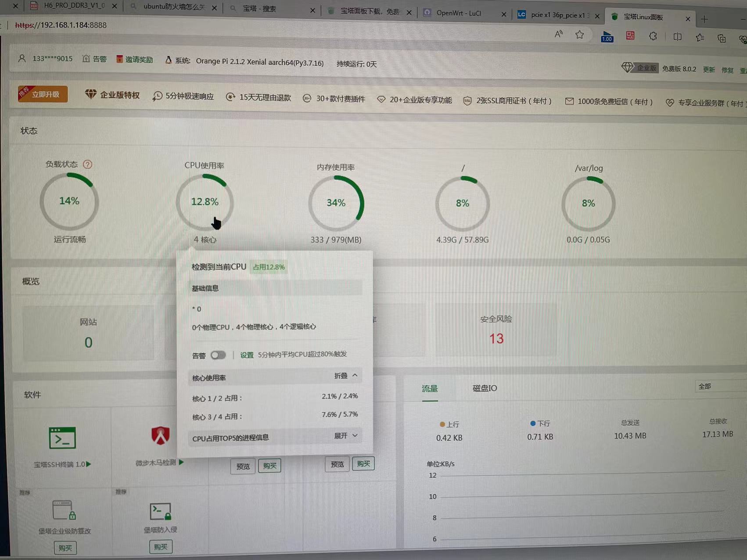Collapse 核心使用率 section with 折叠
The width and height of the screenshot is (747, 560).
click(x=346, y=376)
